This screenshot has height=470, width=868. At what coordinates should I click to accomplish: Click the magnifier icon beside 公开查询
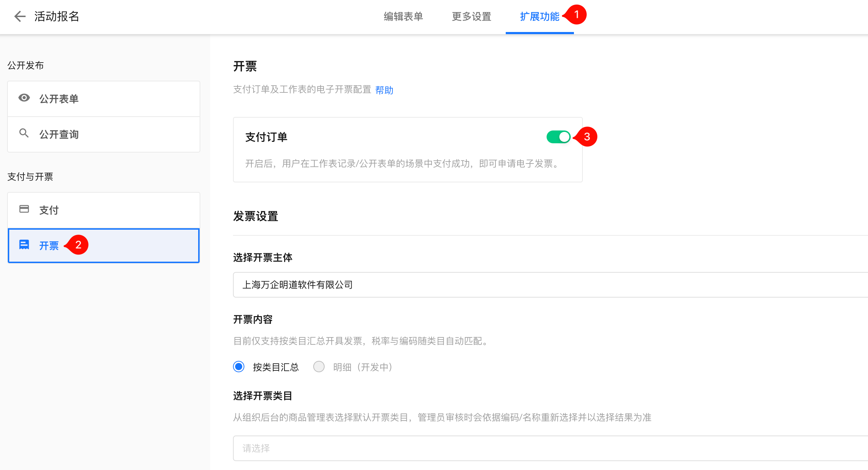click(x=24, y=133)
